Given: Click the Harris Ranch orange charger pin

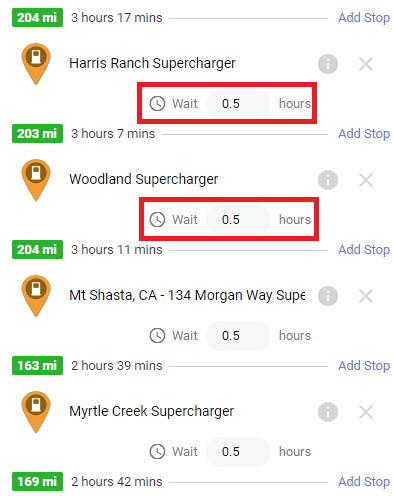Looking at the screenshot, I should click(x=36, y=64).
